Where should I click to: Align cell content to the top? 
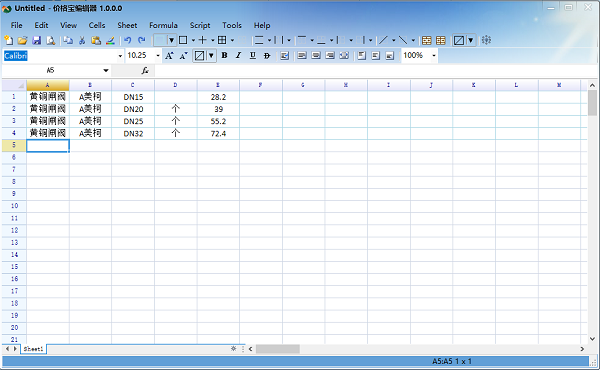point(362,56)
